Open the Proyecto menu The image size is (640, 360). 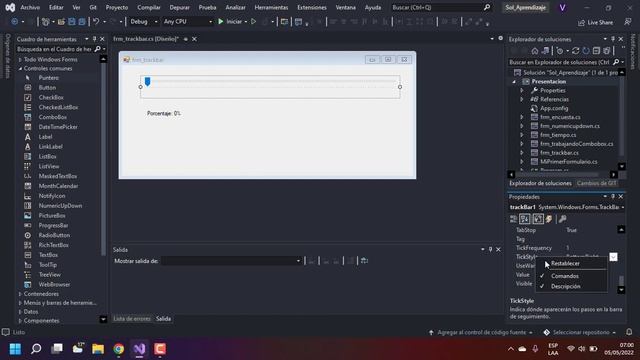click(117, 7)
